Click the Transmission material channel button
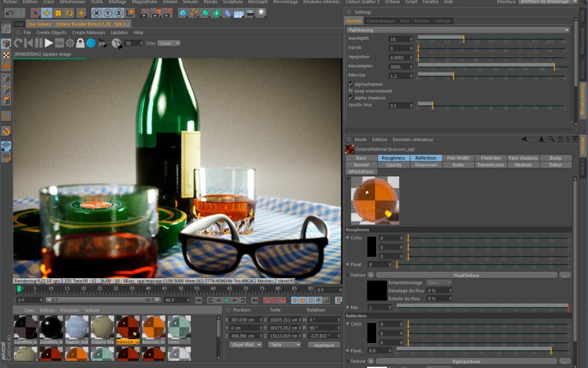The image size is (588, 368). pos(490,165)
